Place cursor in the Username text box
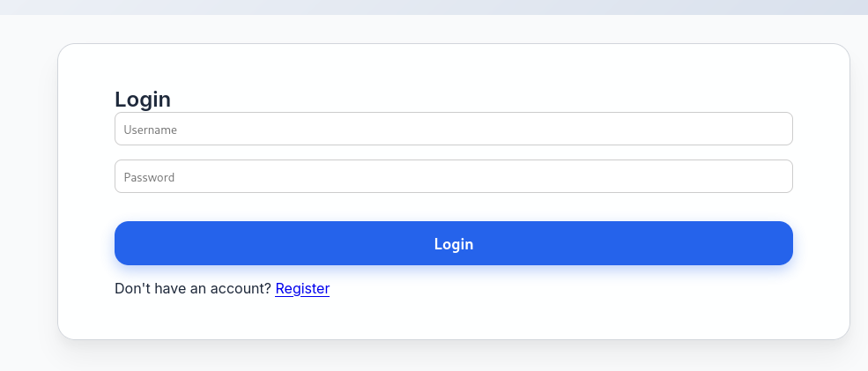 click(453, 129)
